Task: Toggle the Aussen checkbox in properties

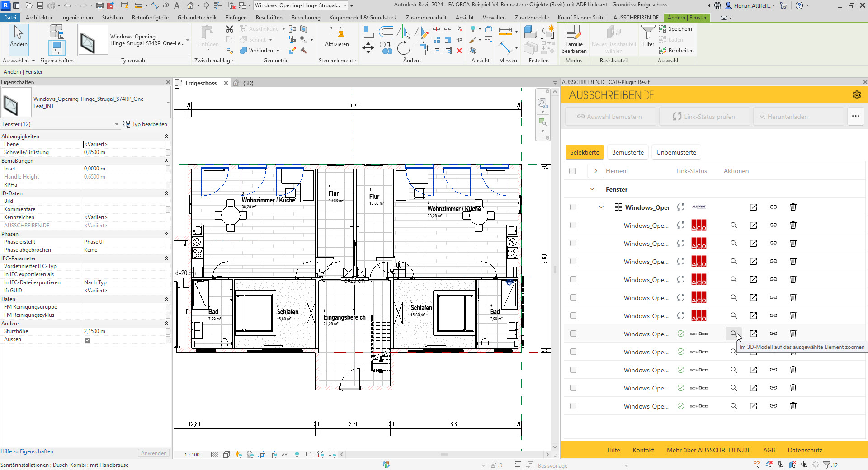Action: click(x=87, y=340)
